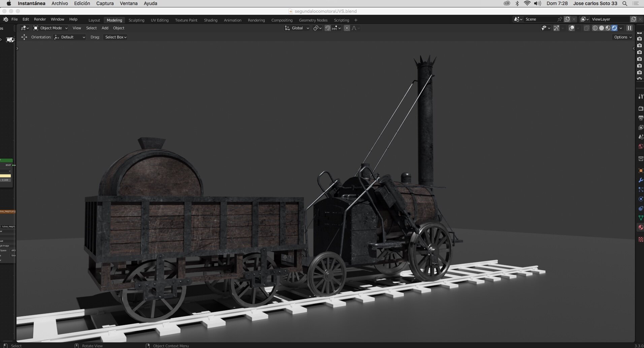Add a new workspace with the plus icon
The image size is (644, 348).
tap(356, 20)
